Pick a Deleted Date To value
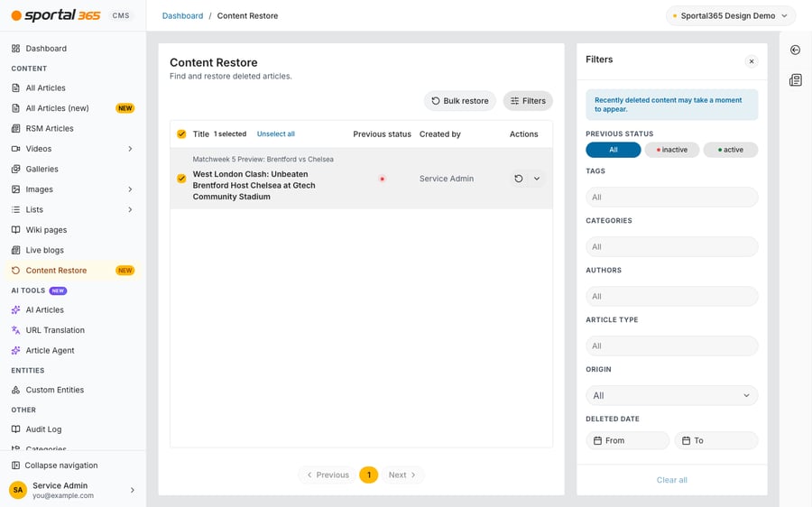Screen dimensions: 812x507 click(716, 441)
